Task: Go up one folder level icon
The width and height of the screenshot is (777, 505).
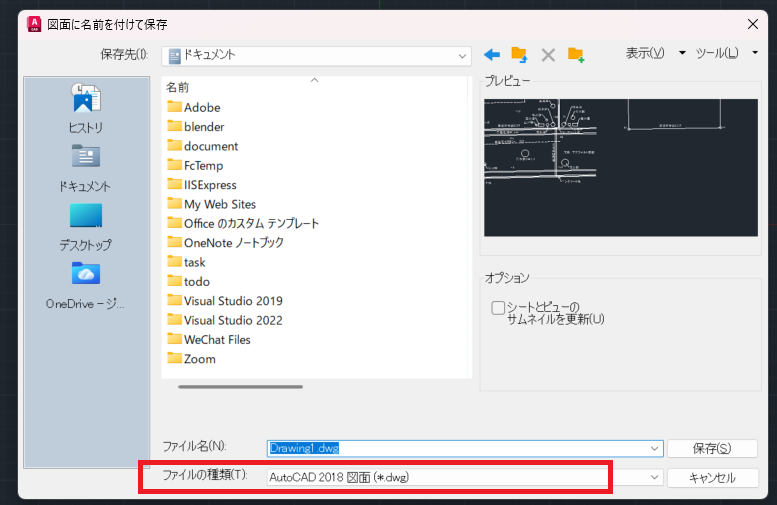Action: [519, 54]
